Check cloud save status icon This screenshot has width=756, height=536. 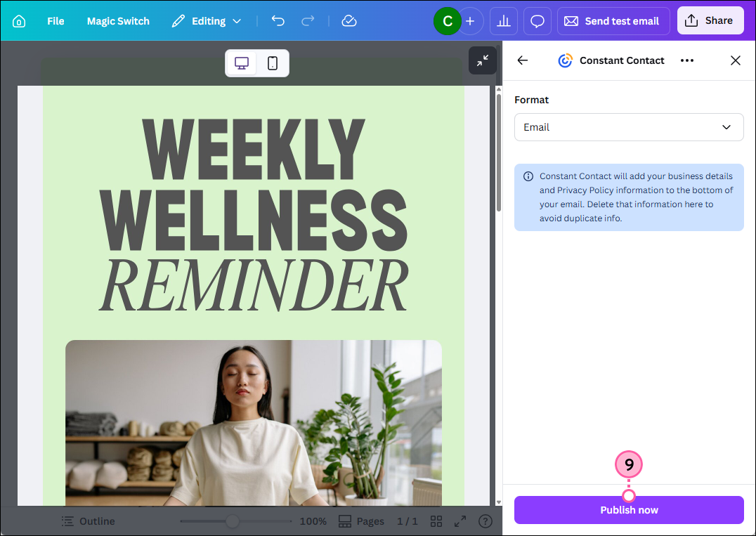(x=349, y=21)
